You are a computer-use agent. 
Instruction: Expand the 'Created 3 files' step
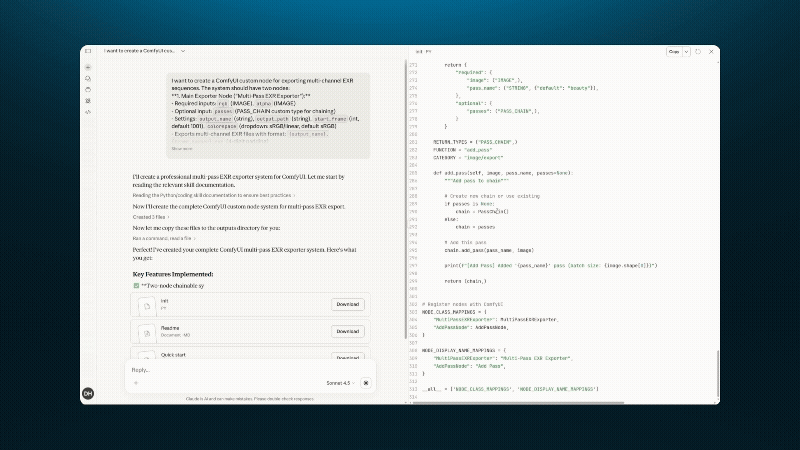[x=151, y=217]
